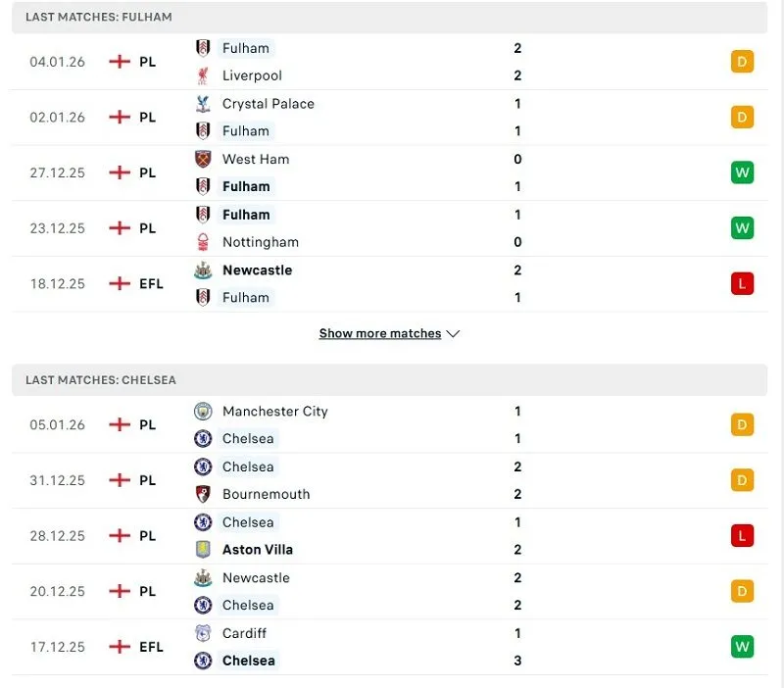Viewport: 784px width, 688px height.
Task: Open the Bournemouth team crest
Action: pos(203,495)
